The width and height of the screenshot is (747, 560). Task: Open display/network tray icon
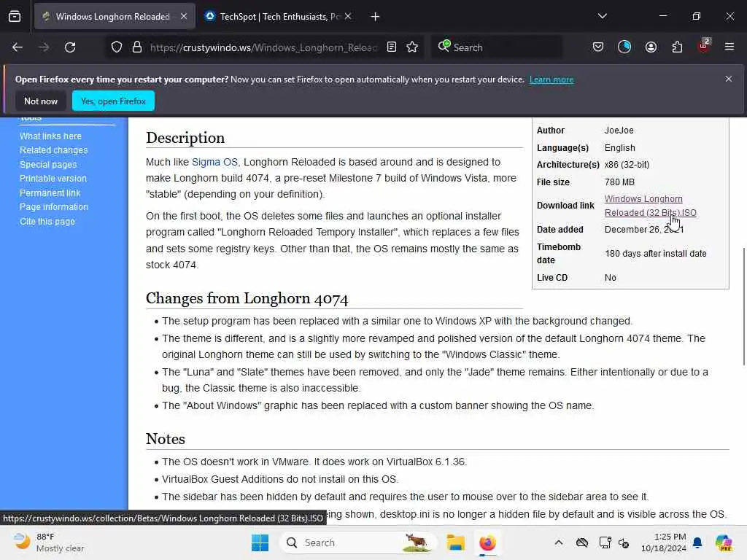pos(605,542)
